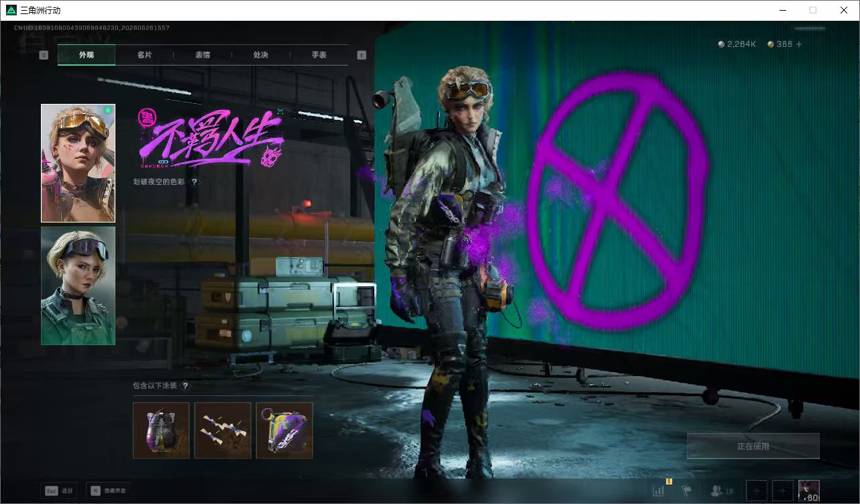Toggle 隐藏界面 hide interface button
Viewport: 860px width, 504px height.
108,491
